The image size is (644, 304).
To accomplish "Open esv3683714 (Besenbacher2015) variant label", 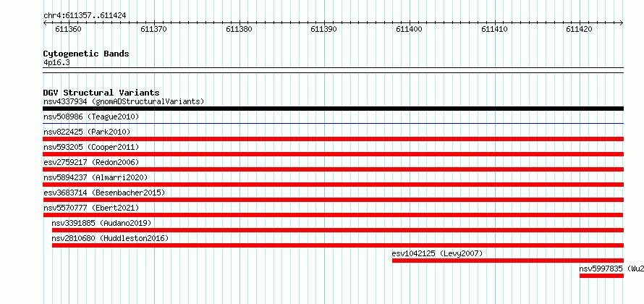I will [x=104, y=193].
